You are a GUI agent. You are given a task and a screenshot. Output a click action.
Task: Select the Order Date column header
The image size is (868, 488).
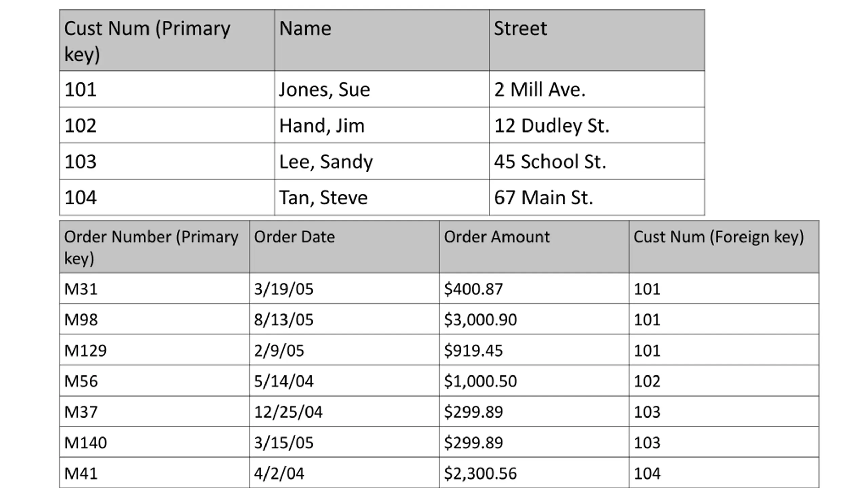click(x=344, y=247)
